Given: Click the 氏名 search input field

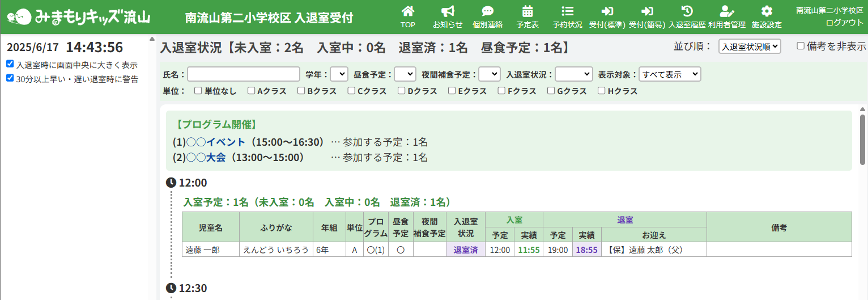Looking at the screenshot, I should click(244, 74).
